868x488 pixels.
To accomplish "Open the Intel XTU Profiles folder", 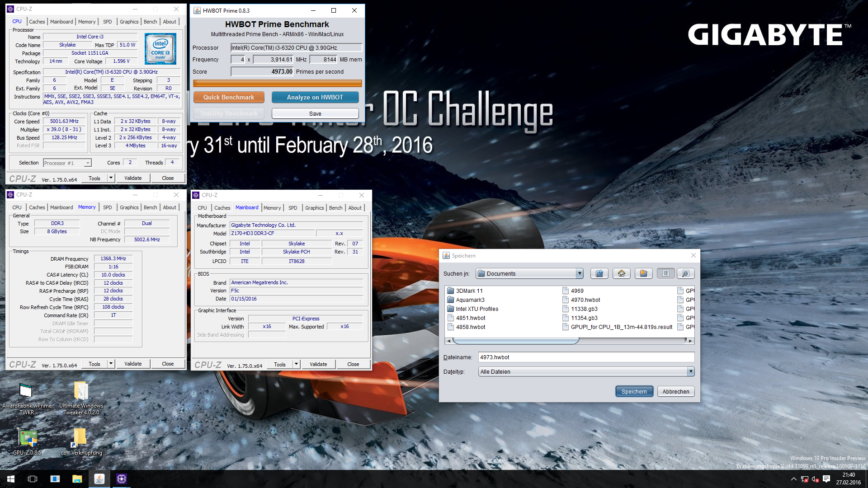I will (x=473, y=309).
